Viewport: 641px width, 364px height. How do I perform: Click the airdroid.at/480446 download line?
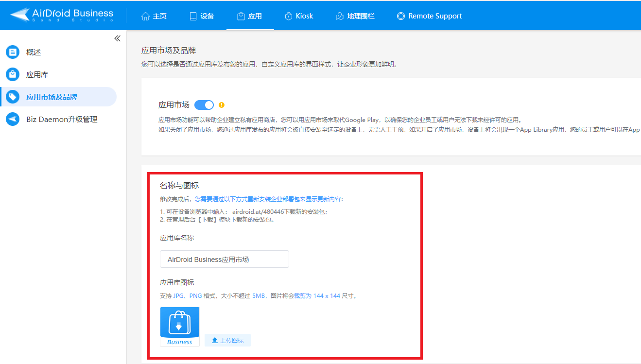(244, 212)
